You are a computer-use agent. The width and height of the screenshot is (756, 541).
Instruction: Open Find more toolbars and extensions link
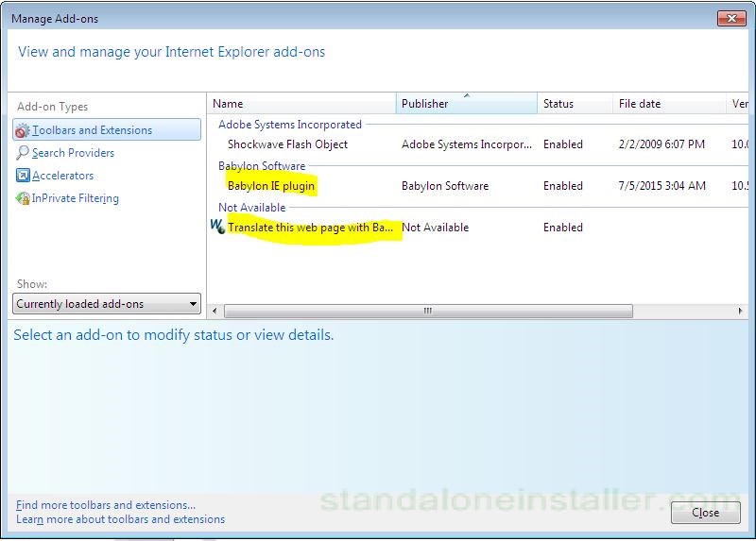point(106,505)
